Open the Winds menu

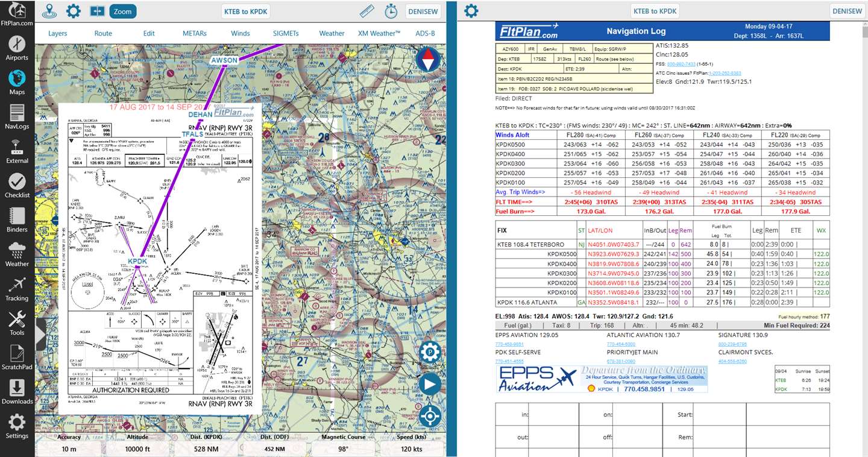click(x=241, y=33)
